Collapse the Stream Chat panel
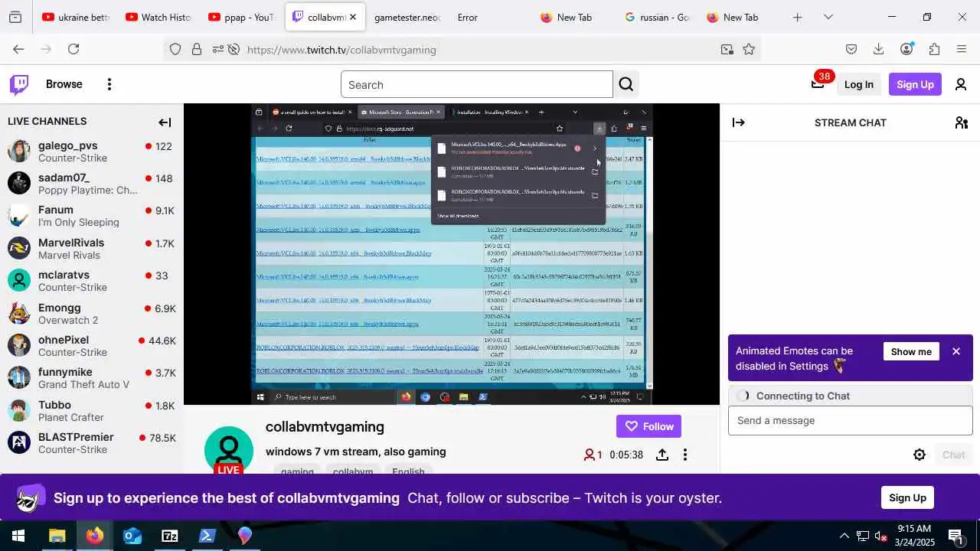Viewport: 980px width, 551px height. tap(739, 122)
